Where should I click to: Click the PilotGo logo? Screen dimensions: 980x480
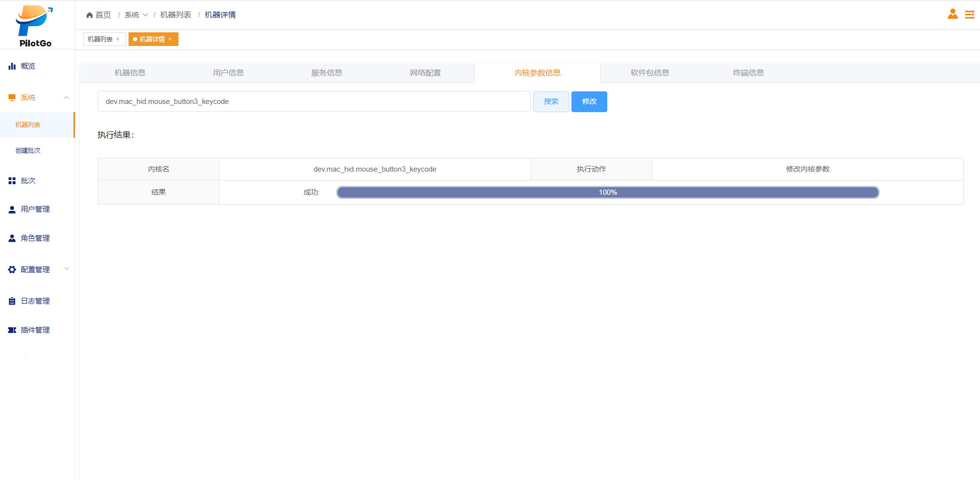35,26
